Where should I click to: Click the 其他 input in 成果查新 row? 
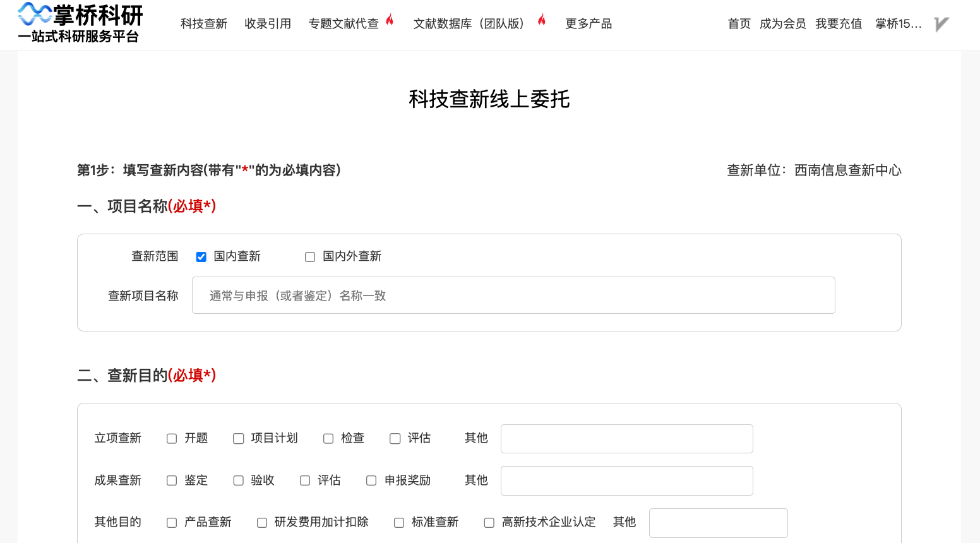tap(627, 480)
